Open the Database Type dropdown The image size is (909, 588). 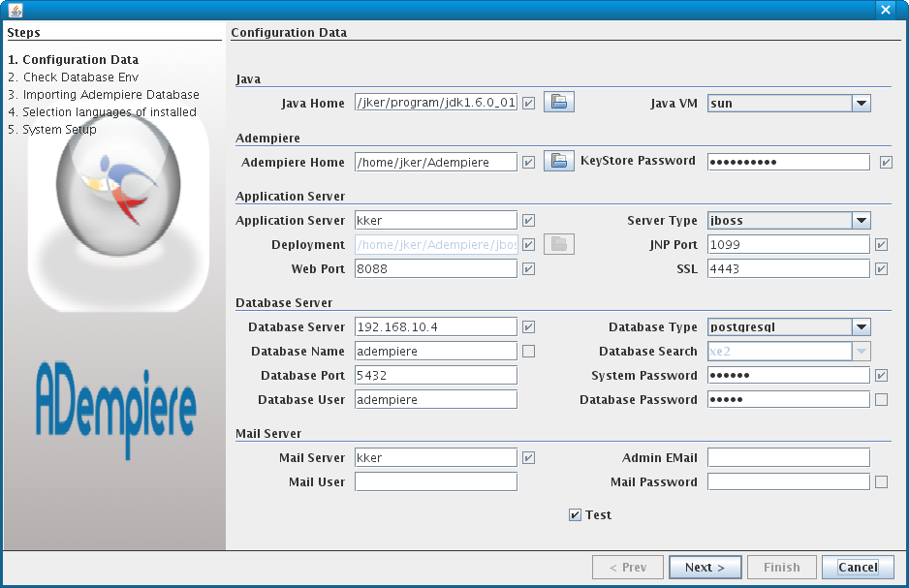click(862, 326)
